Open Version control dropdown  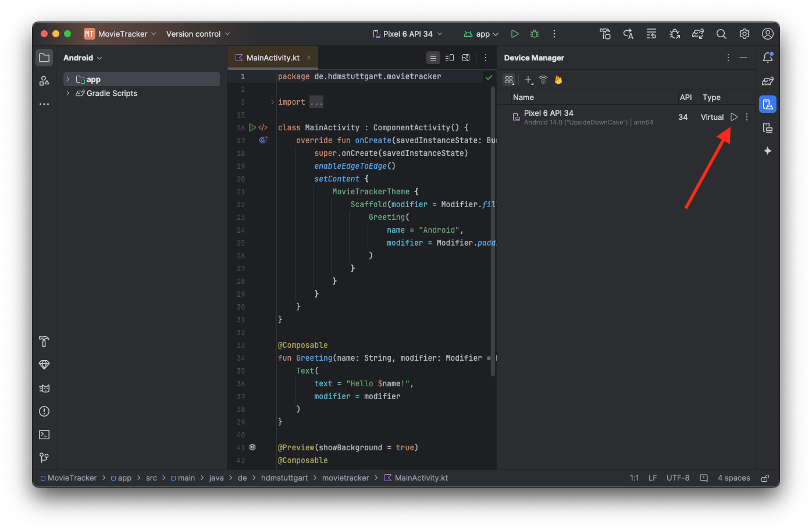pos(198,34)
